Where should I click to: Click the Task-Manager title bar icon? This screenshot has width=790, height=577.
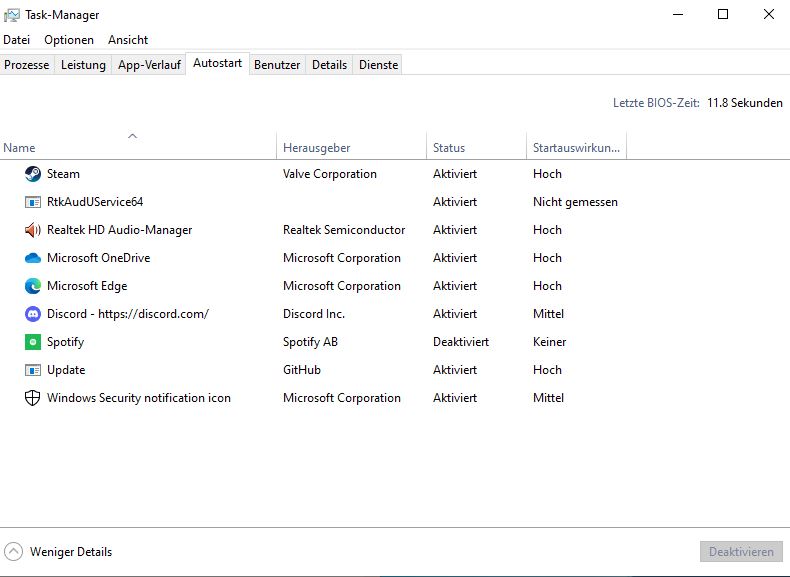click(12, 15)
